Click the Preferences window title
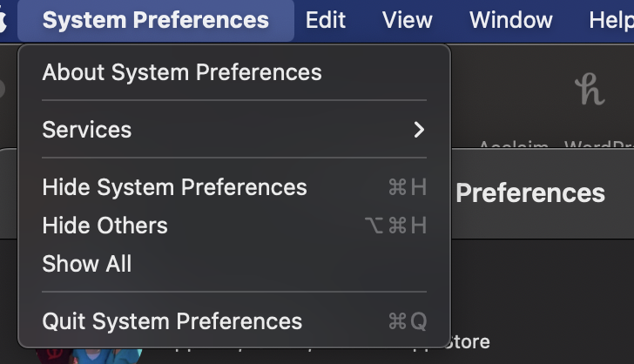The width and height of the screenshot is (634, 364). tap(529, 192)
